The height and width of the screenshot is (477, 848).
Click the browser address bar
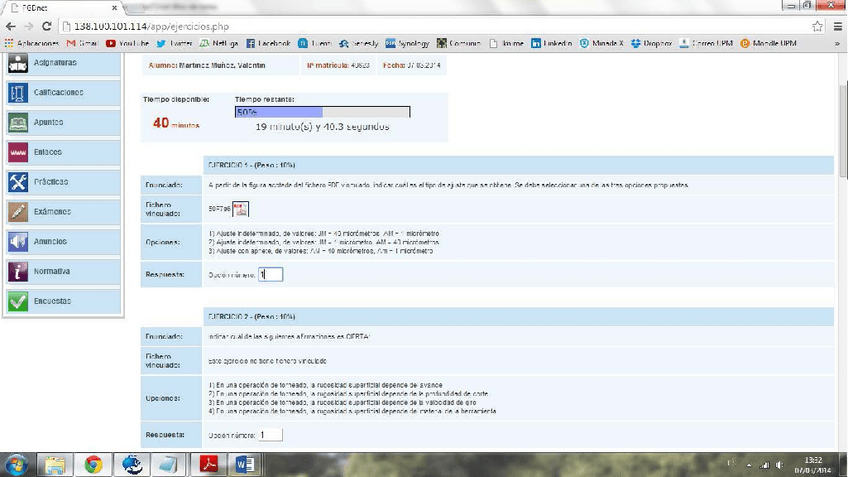point(433,26)
